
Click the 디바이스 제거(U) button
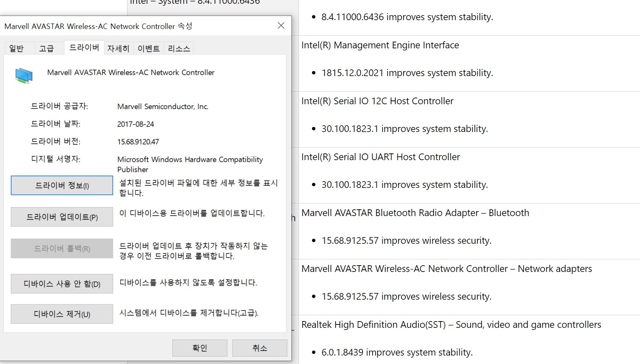[x=62, y=314]
